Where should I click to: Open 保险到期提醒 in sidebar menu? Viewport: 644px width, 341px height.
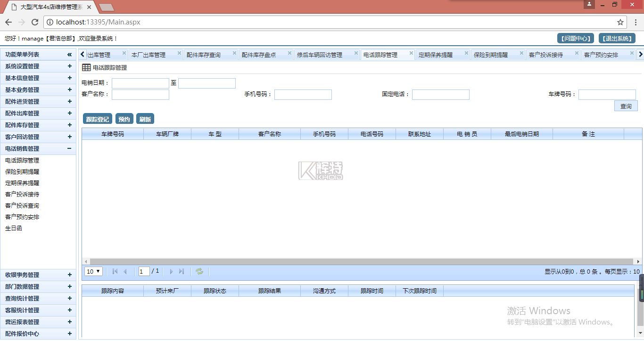(22, 172)
